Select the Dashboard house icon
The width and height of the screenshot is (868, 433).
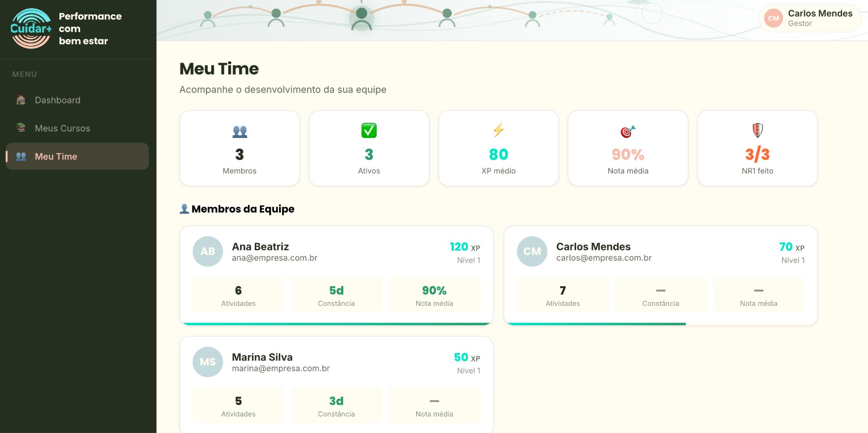[x=20, y=100]
